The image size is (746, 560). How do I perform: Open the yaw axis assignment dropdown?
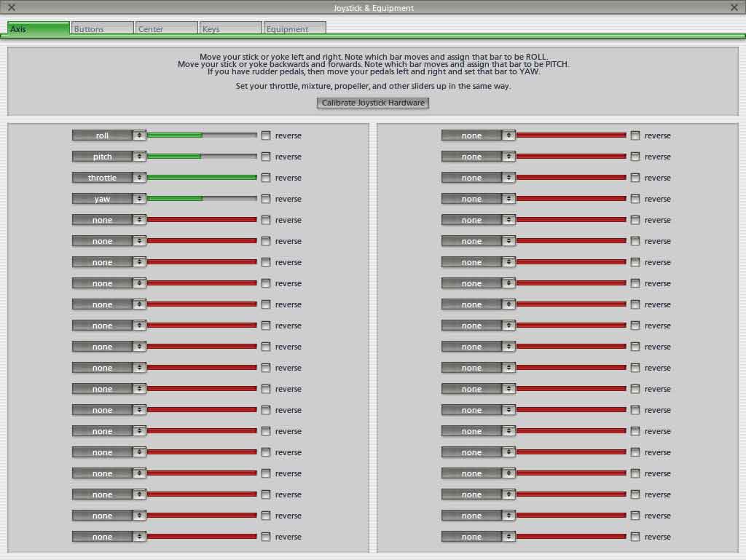click(103, 199)
